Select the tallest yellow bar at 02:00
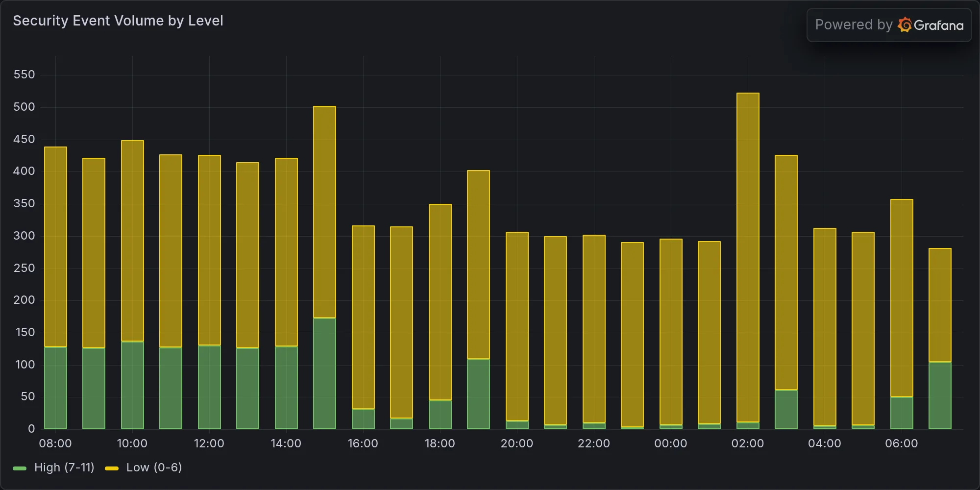 pos(748,257)
